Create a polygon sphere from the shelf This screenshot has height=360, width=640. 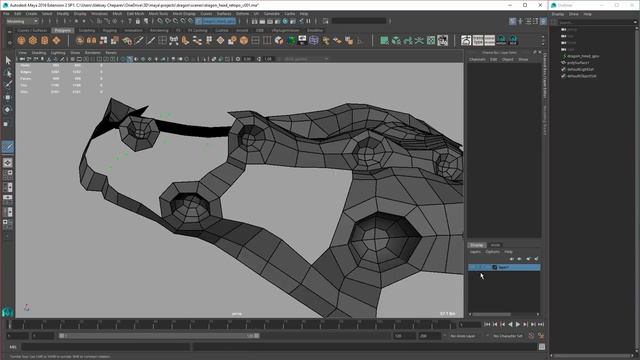coord(21,40)
